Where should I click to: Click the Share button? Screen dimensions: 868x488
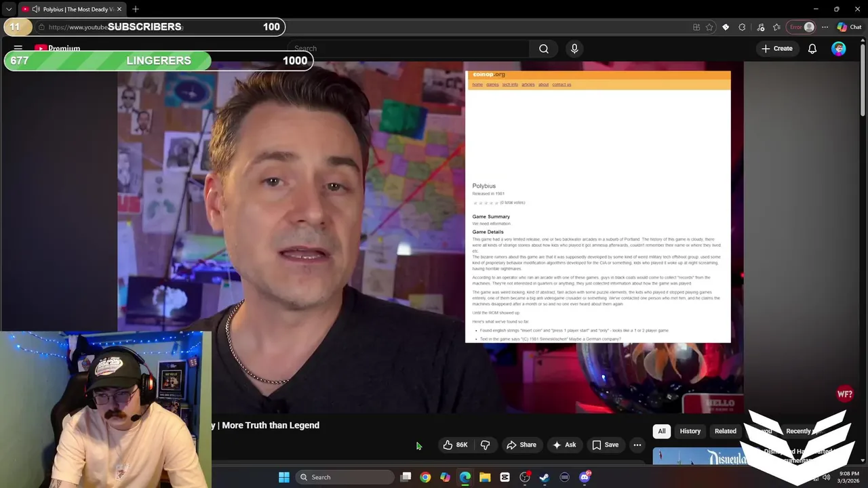[521, 445]
